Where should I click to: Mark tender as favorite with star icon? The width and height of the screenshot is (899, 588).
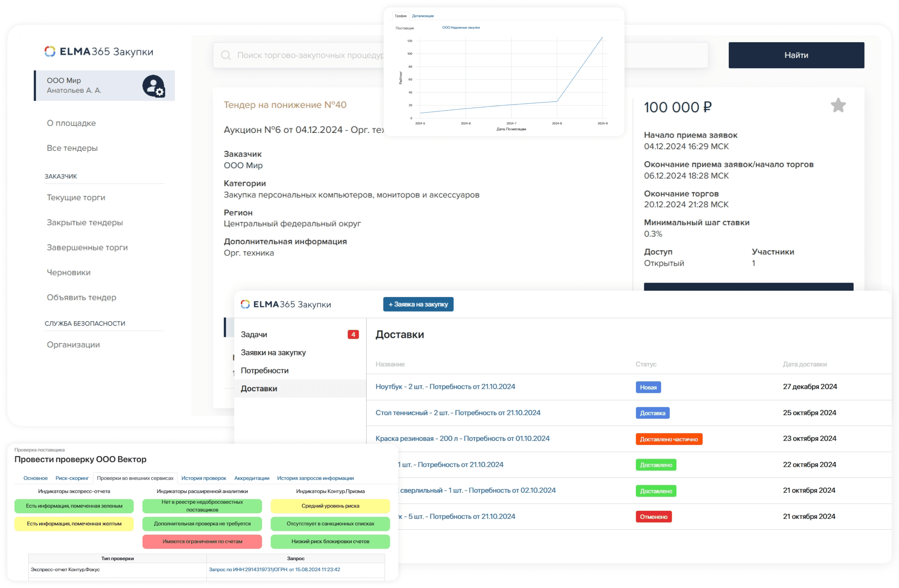coord(838,105)
